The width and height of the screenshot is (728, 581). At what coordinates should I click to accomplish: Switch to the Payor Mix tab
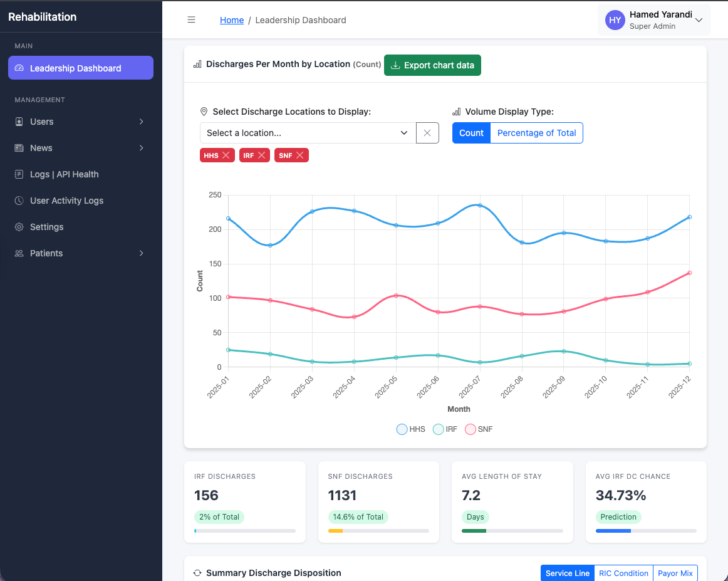[675, 573]
